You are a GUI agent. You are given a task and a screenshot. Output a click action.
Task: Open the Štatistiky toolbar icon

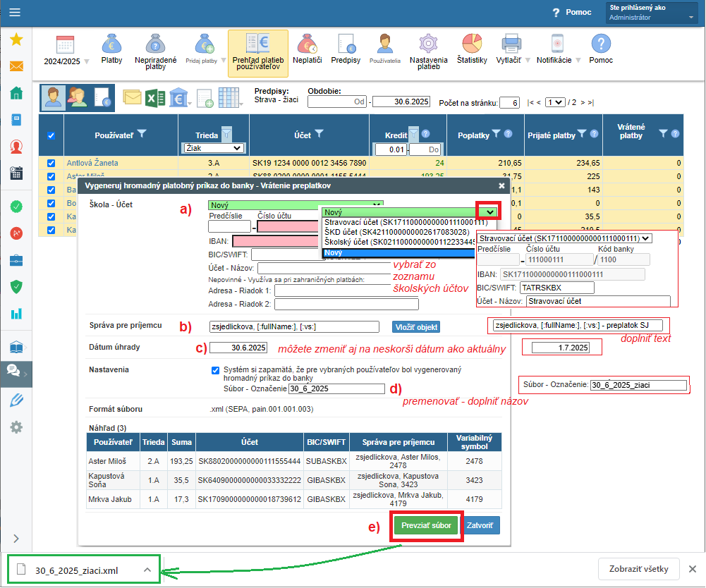click(x=472, y=49)
